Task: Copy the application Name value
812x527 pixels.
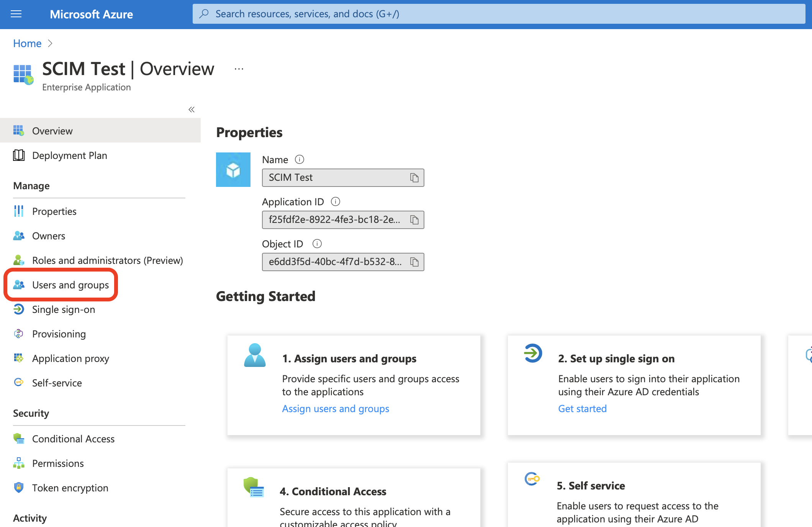Action: pos(414,178)
